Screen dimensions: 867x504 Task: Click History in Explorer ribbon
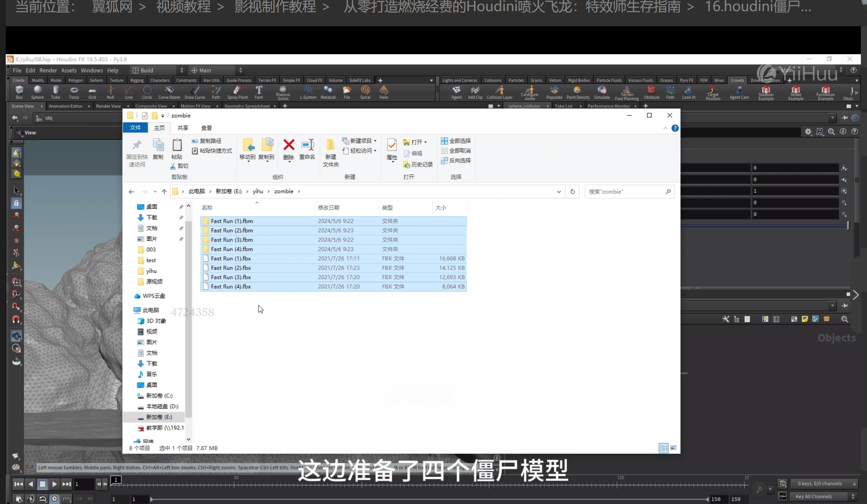[418, 164]
